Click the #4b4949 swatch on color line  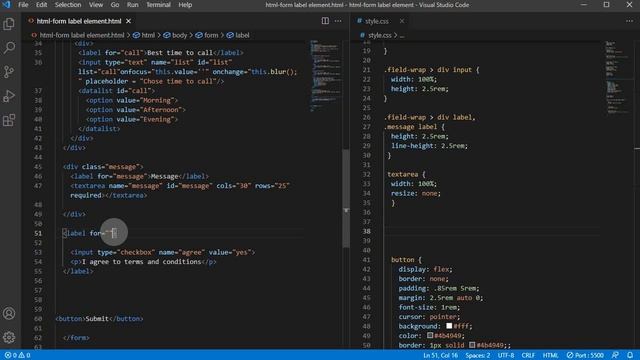[430, 335]
